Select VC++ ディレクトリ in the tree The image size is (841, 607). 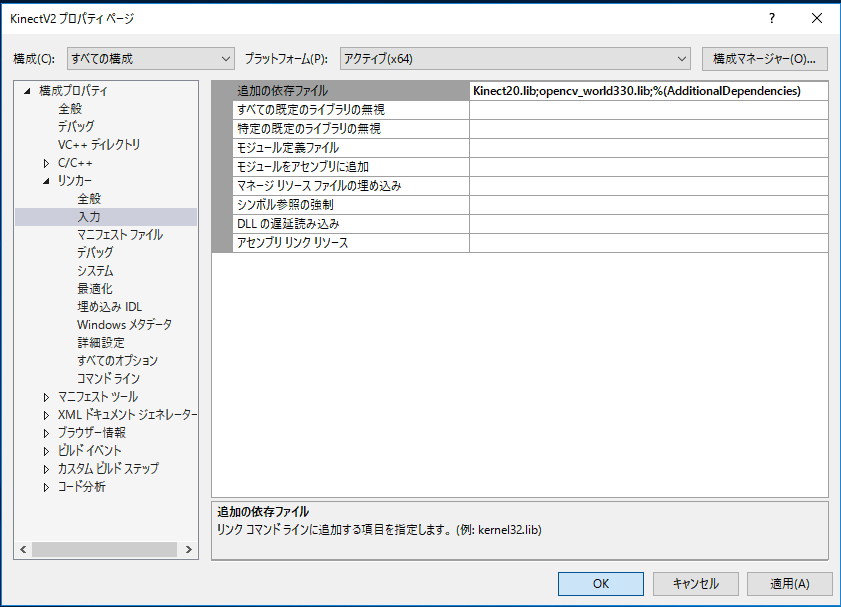(99, 145)
